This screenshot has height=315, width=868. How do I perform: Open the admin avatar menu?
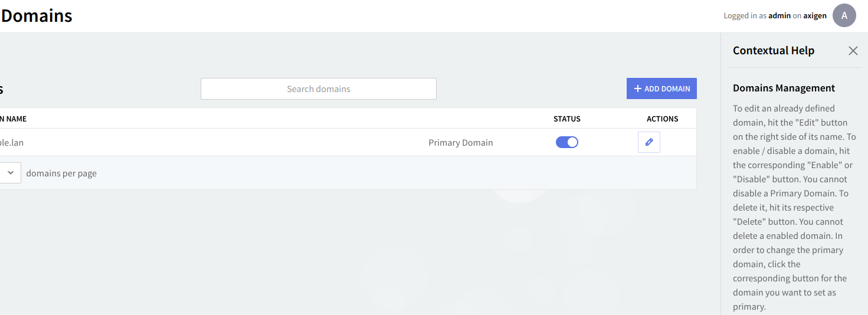click(x=844, y=15)
